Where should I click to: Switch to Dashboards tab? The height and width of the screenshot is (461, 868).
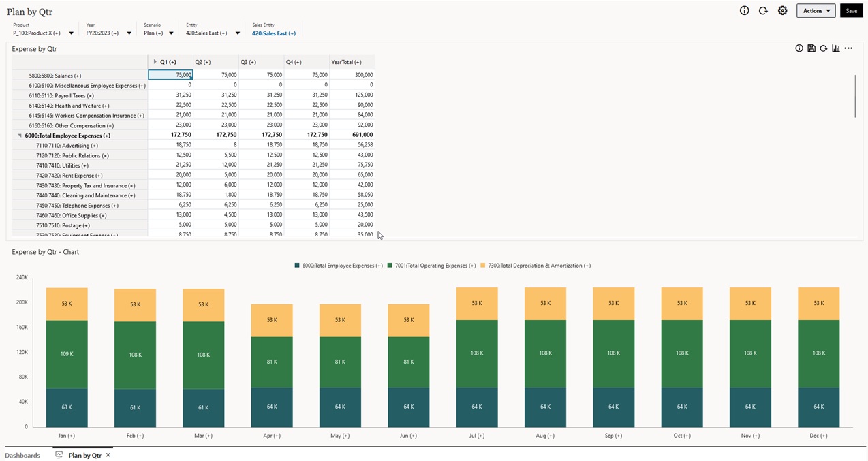point(22,455)
